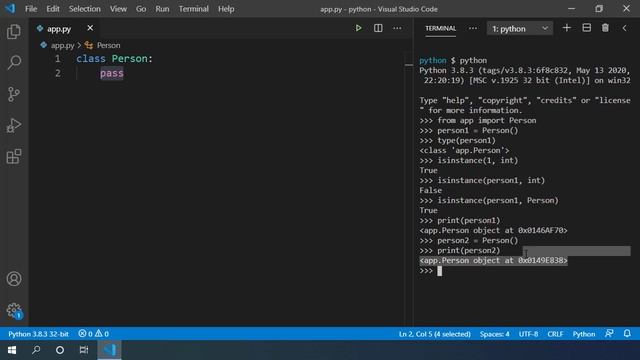This screenshot has width=640, height=360.
Task: Open Windows Start menu
Action: pos(12,350)
